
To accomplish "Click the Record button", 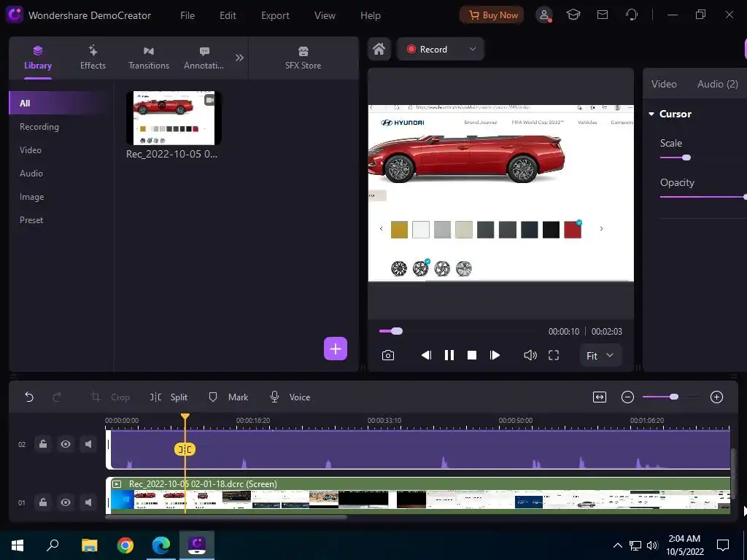I will tap(427, 49).
